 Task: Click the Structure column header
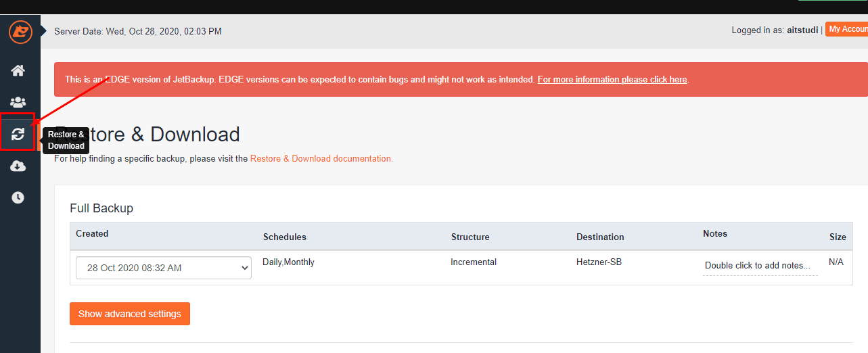tap(470, 237)
